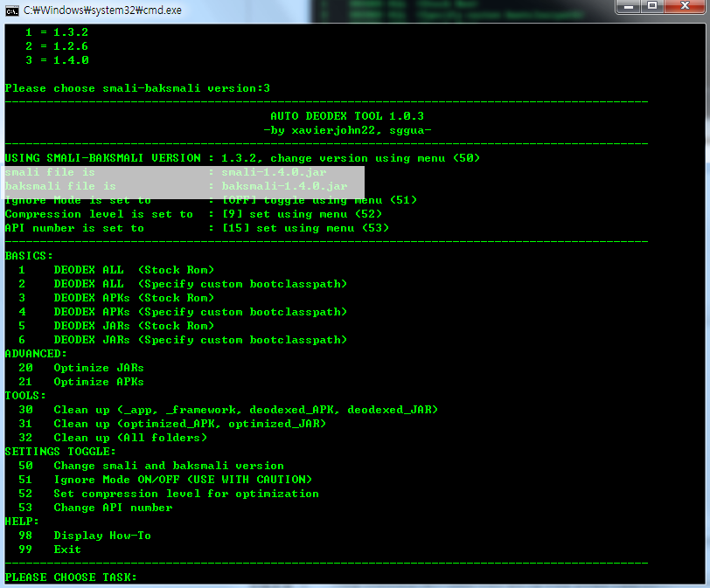This screenshot has width=710, height=588.
Task: Close the cmd.exe window
Action: pyautogui.click(x=684, y=7)
